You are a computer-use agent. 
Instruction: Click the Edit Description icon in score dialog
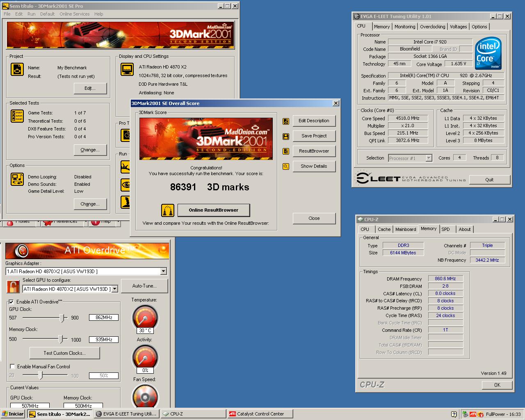click(286, 121)
